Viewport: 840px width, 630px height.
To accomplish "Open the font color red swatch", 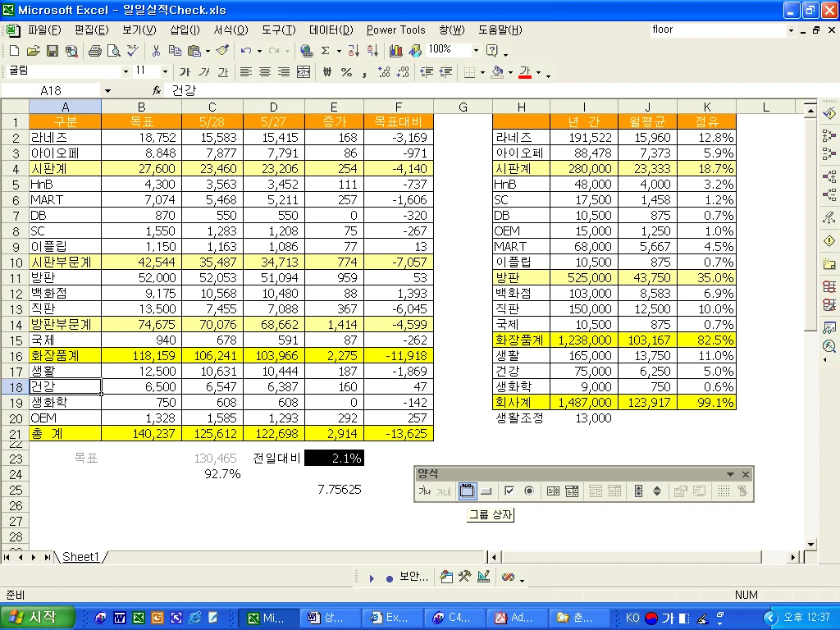I will click(x=525, y=72).
